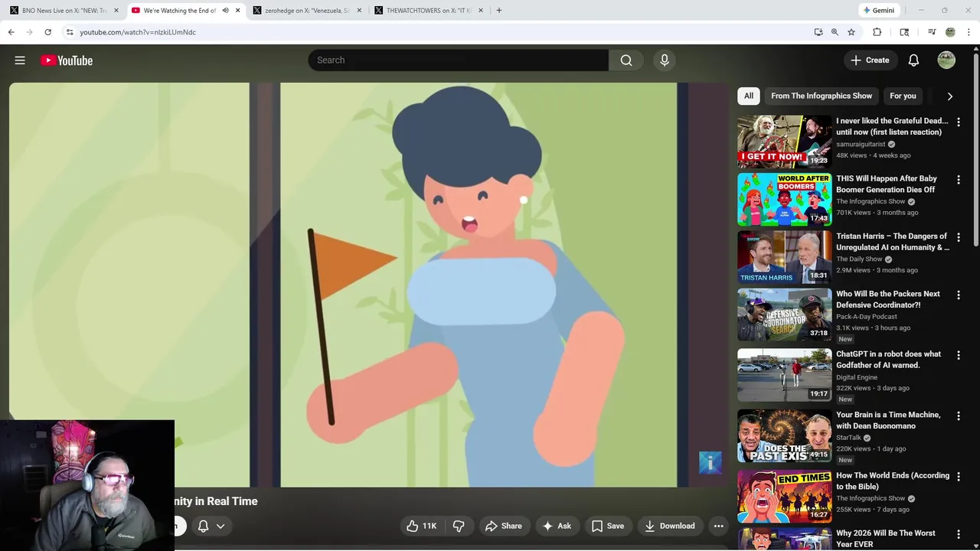Open options for ChatGPT robot video
Screen dimensions: 980x551
pos(958,355)
